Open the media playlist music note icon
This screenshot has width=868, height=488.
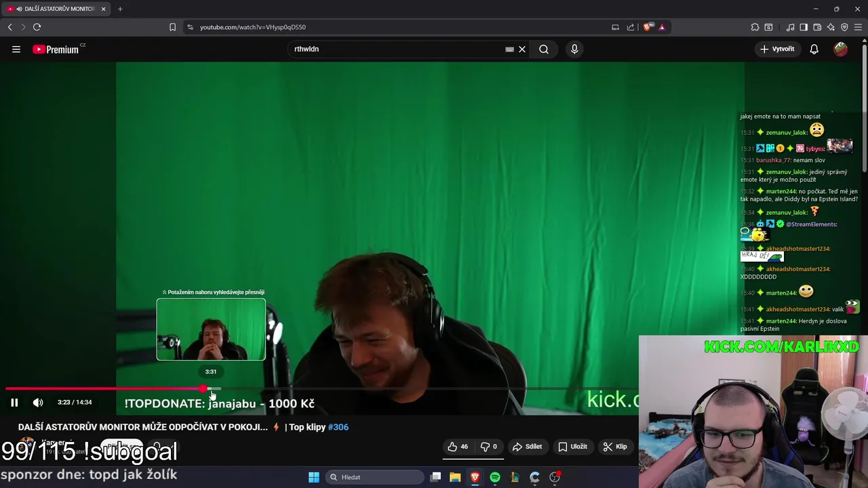pyautogui.click(x=790, y=27)
